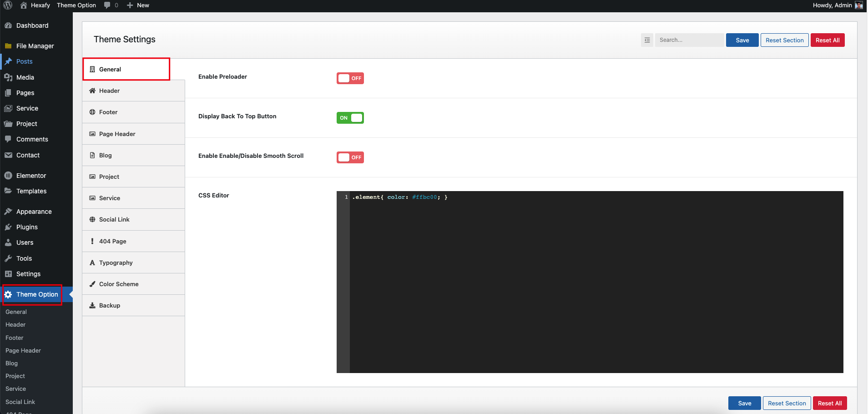Open the Footer settings tab
868x414 pixels.
(x=134, y=112)
